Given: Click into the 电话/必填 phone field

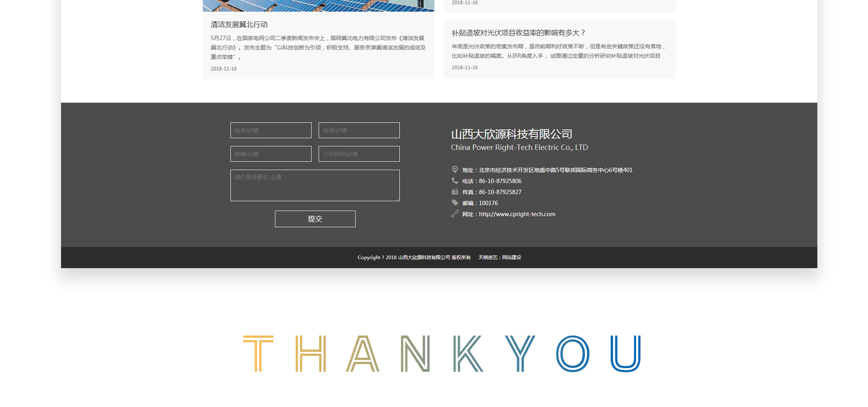Looking at the screenshot, I should pos(359,130).
